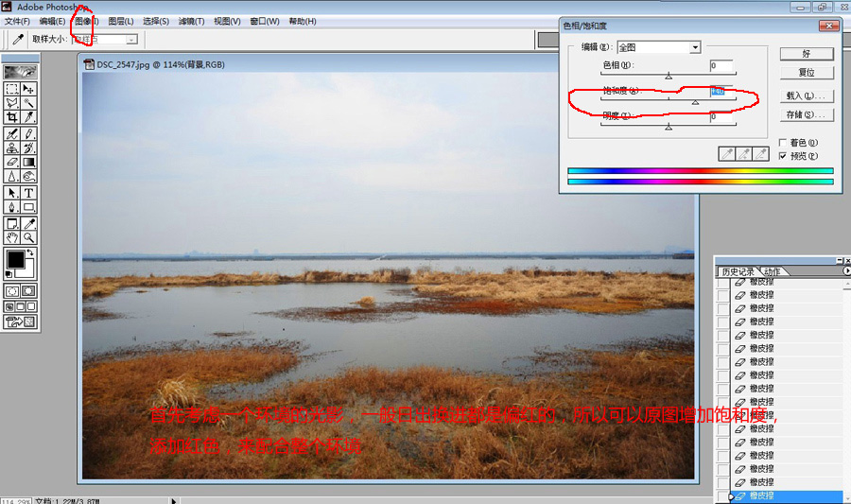
Task: Click the 明度 lightness value field
Action: [x=721, y=116]
